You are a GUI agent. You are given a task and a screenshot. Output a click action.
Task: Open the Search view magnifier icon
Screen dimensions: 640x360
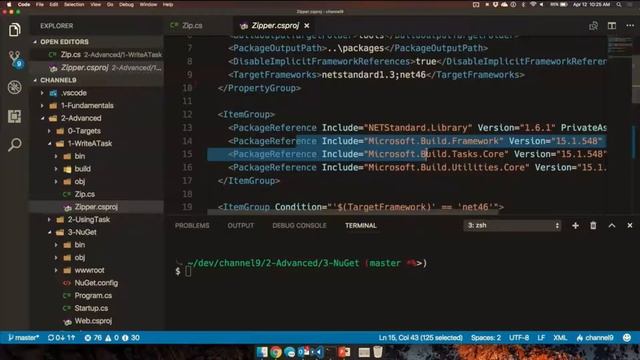point(15,144)
